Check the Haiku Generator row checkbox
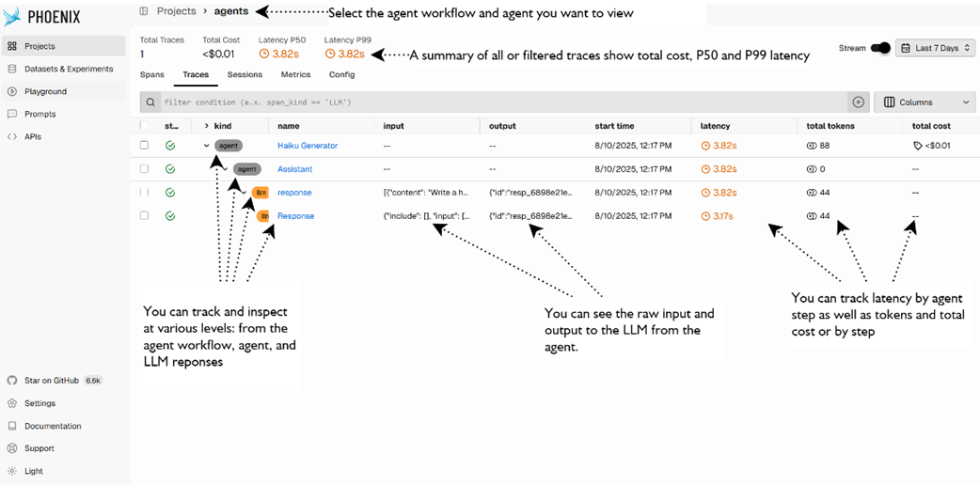Screen dimensions: 980x485 point(144,146)
